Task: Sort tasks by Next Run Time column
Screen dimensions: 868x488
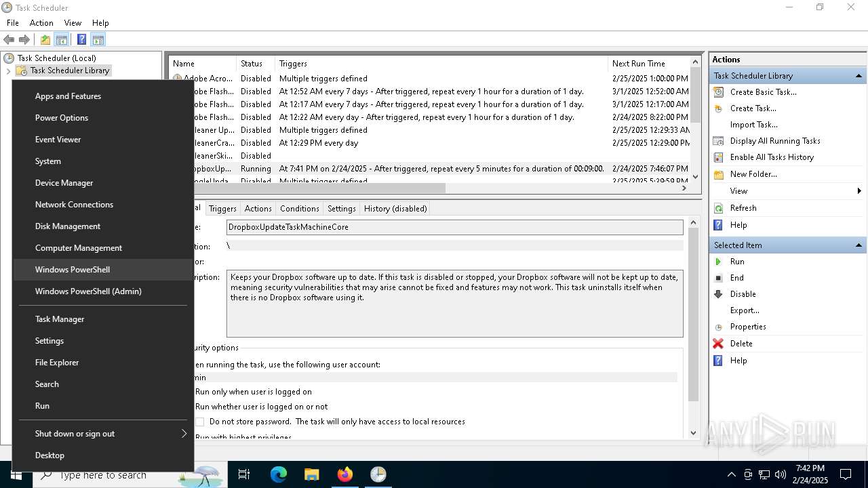Action: point(648,64)
